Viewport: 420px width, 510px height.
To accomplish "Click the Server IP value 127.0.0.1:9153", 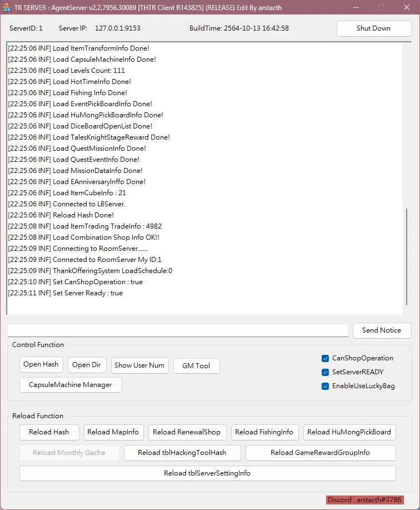I will [x=118, y=28].
